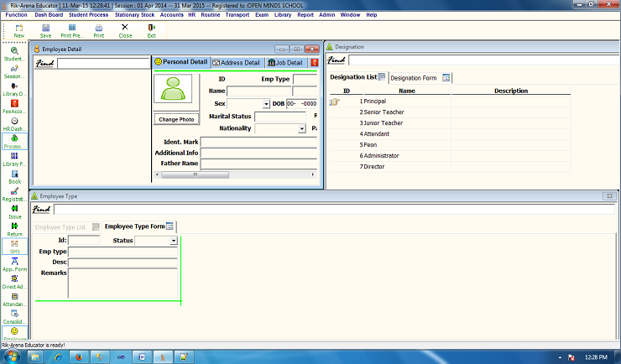Click the Attendance sidebar icon

pyautogui.click(x=14, y=299)
